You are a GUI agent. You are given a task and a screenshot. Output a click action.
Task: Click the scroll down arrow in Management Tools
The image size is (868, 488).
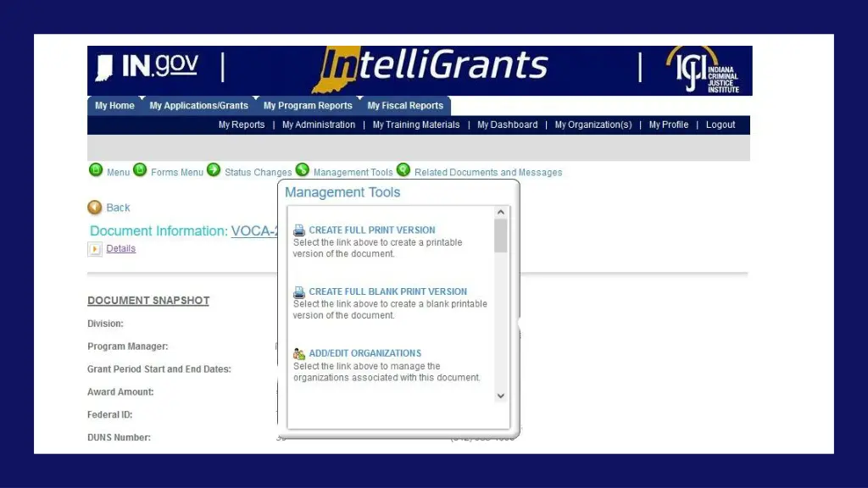501,396
